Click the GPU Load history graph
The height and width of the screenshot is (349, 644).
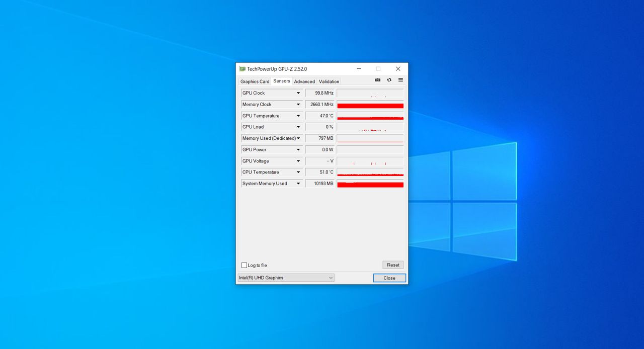click(x=370, y=127)
